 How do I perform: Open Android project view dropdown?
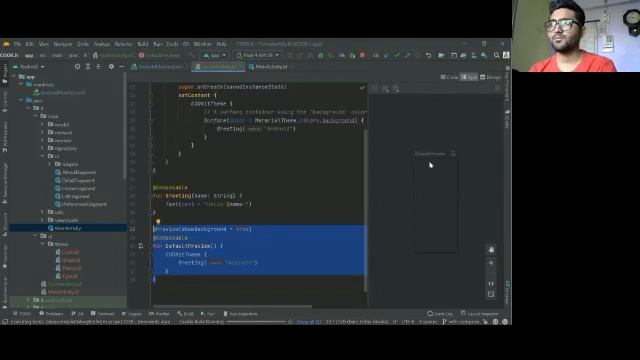tap(29, 67)
